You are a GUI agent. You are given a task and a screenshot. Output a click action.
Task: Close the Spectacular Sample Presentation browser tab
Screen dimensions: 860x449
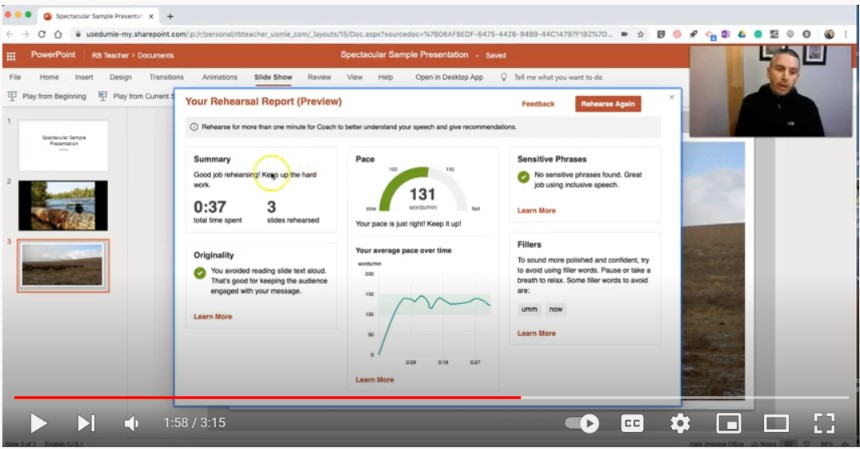[x=151, y=16]
